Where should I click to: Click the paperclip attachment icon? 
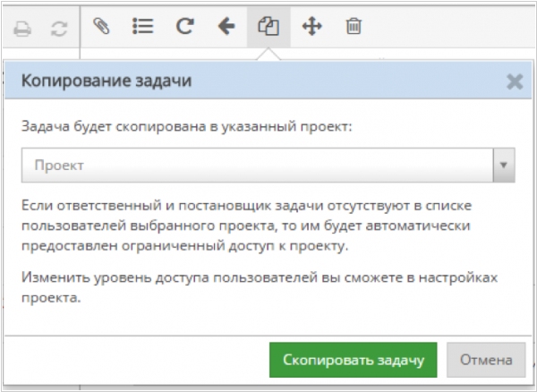click(x=102, y=27)
